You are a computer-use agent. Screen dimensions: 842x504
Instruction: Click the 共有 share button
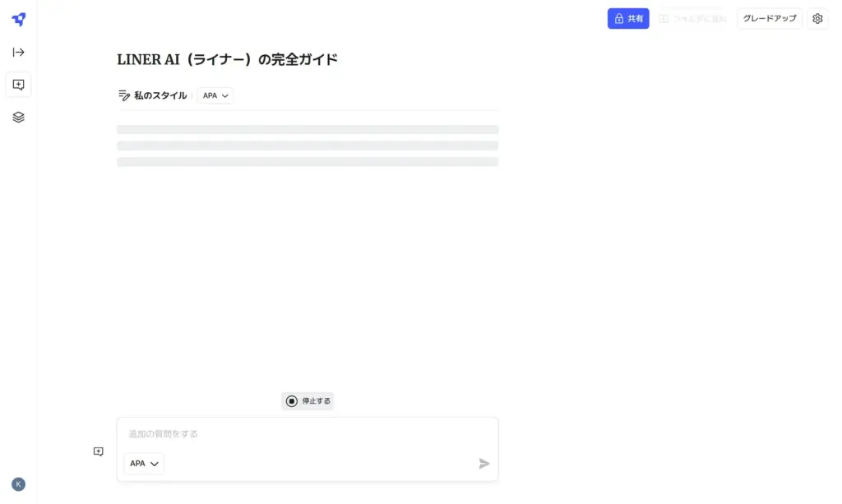(628, 19)
